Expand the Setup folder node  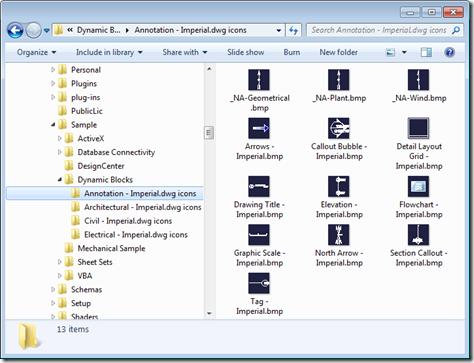(53, 303)
